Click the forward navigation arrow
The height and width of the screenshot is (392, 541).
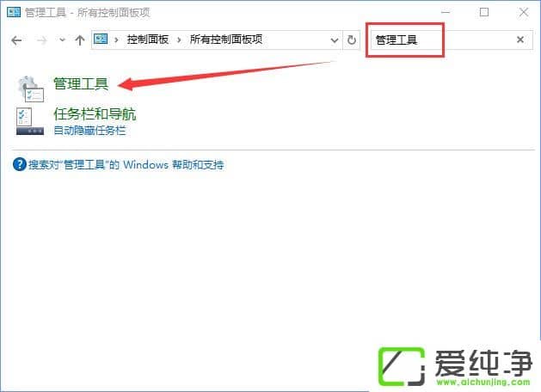tap(41, 40)
